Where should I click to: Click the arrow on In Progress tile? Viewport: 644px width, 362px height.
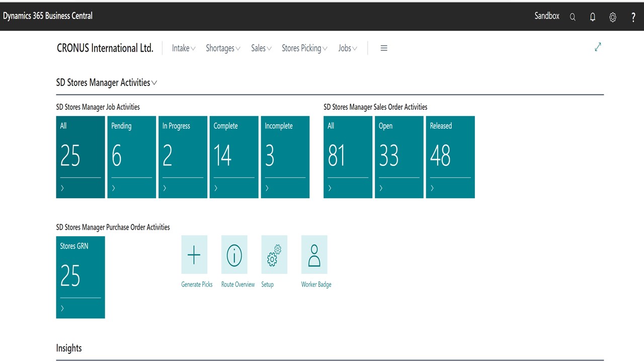tap(165, 188)
